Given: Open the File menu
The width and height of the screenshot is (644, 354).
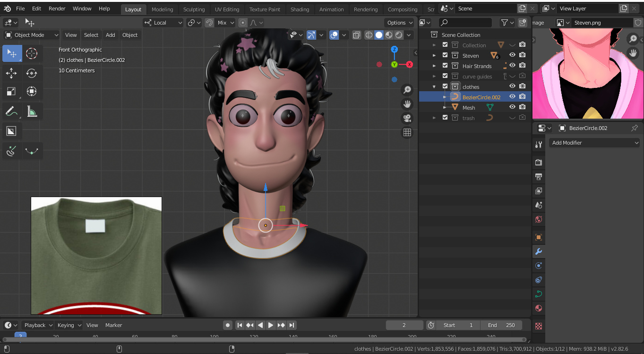Looking at the screenshot, I should 20,9.
